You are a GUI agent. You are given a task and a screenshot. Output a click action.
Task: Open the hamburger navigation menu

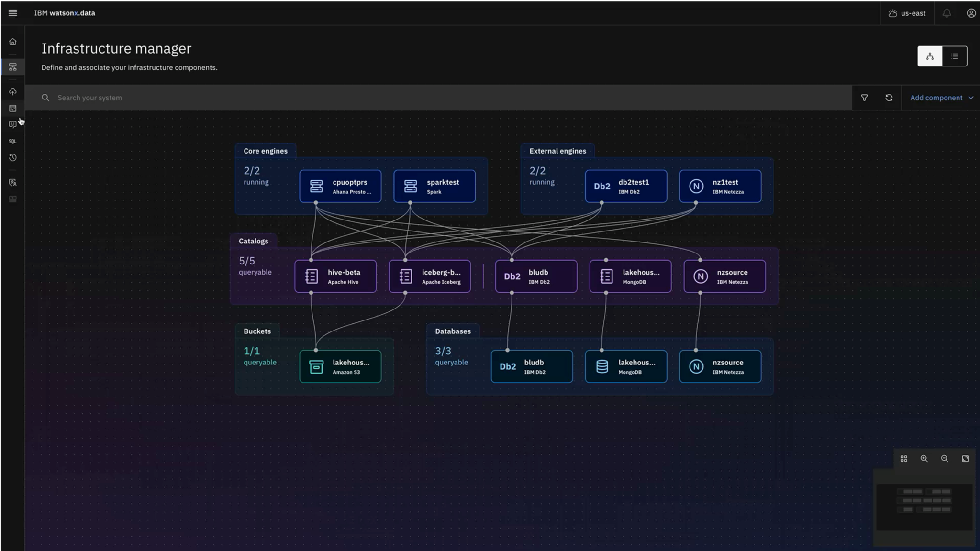click(x=13, y=13)
